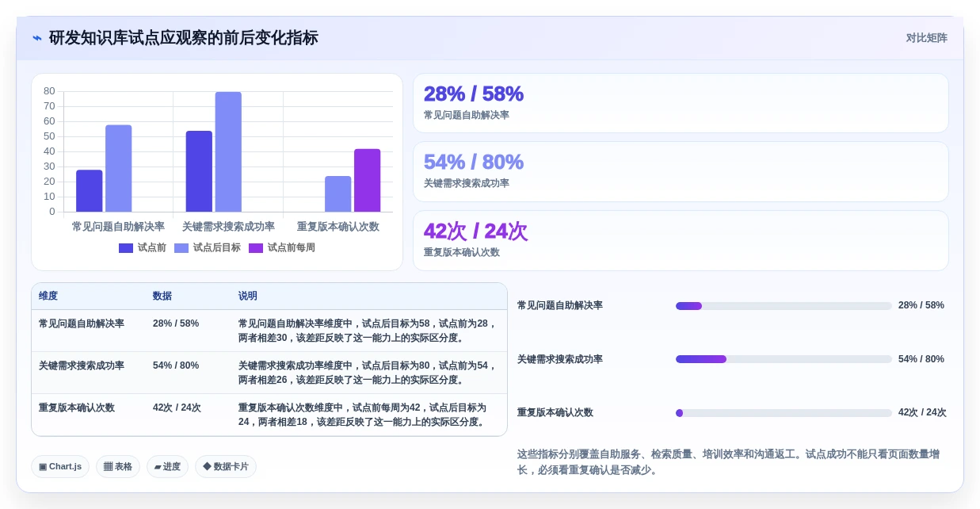Click chart x-axis label 关键需求搜索成功率
Image resolution: width=980 pixels, height=509 pixels.
[x=228, y=227]
